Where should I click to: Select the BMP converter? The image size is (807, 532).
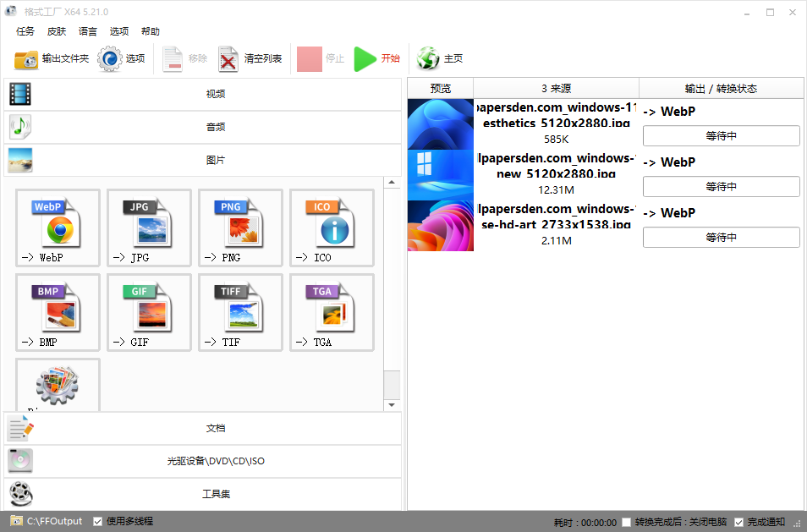[57, 312]
